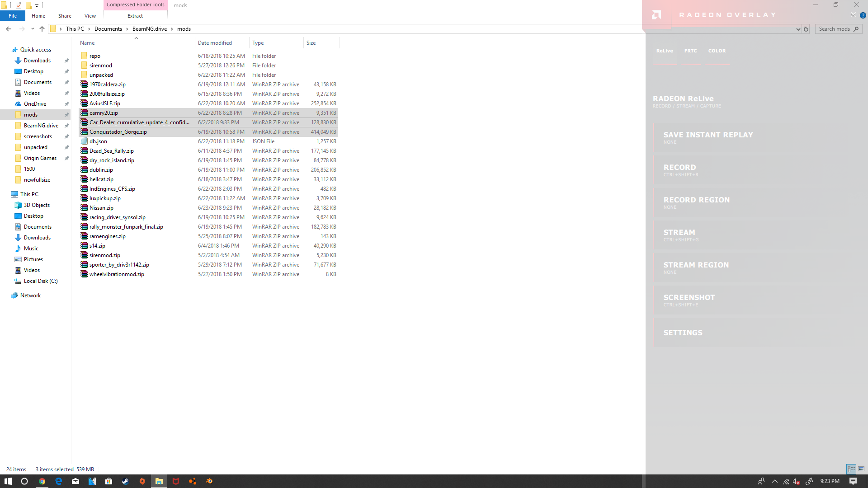Viewport: 868px width, 488px height.
Task: Select the ReLive overlay tab
Action: click(665, 51)
